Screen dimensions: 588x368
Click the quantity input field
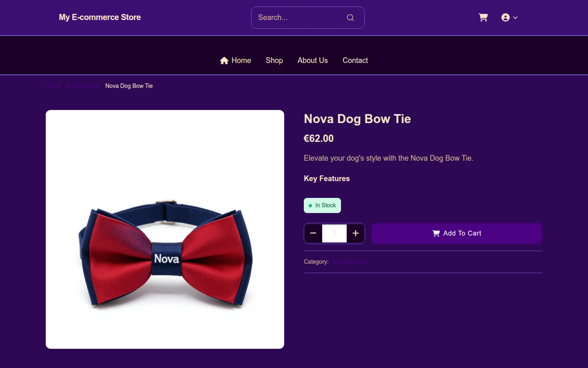[334, 233]
